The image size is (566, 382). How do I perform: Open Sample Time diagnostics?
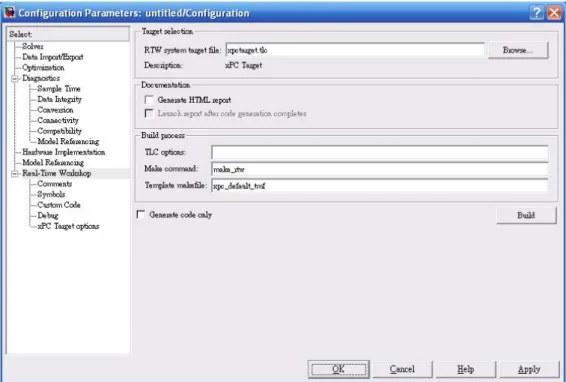[x=58, y=89]
